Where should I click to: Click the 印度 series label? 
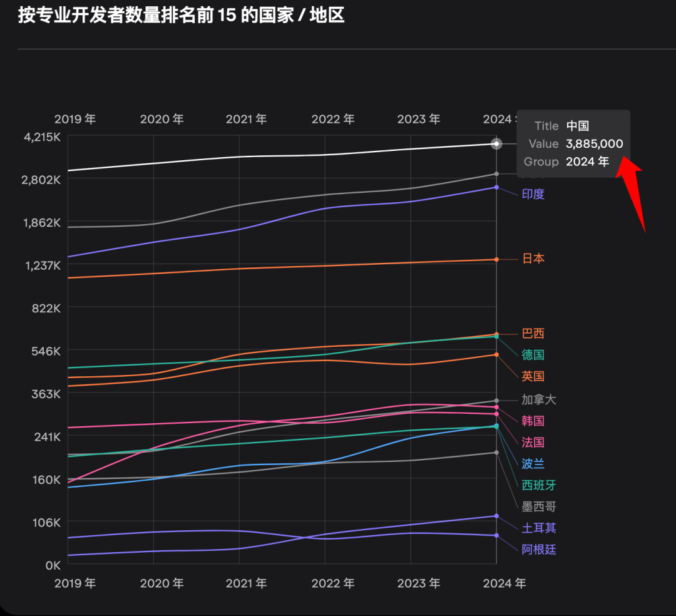tap(533, 194)
